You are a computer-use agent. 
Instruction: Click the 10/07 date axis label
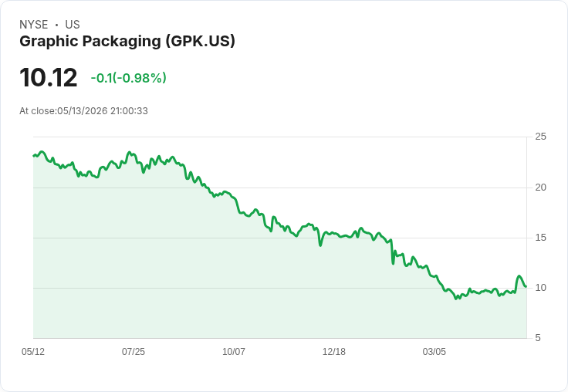pyautogui.click(x=234, y=351)
